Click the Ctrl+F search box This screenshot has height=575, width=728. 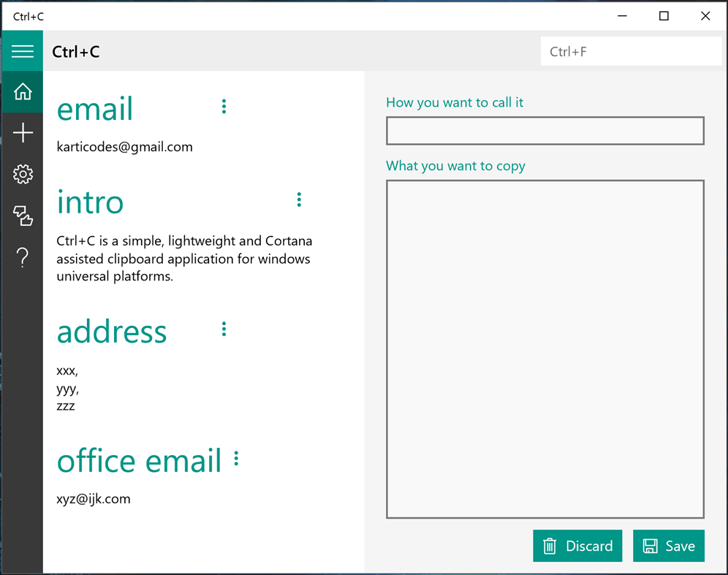[x=630, y=50]
